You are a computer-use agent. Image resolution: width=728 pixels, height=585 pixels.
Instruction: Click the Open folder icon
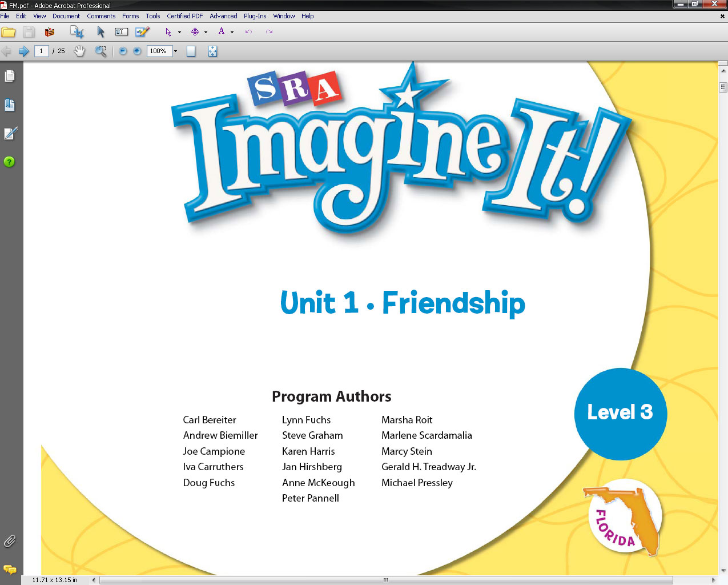click(x=9, y=32)
